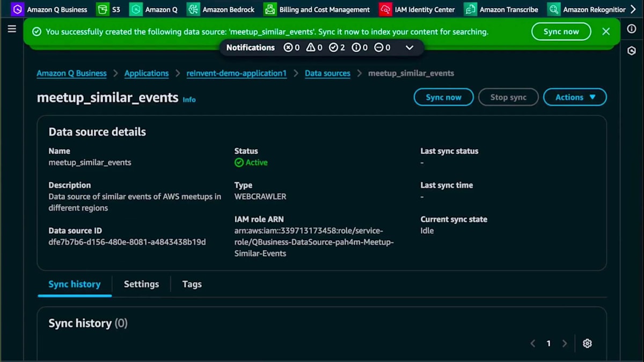This screenshot has height=362, width=644.
Task: Click the Sync history (0) heading
Action: [88, 323]
